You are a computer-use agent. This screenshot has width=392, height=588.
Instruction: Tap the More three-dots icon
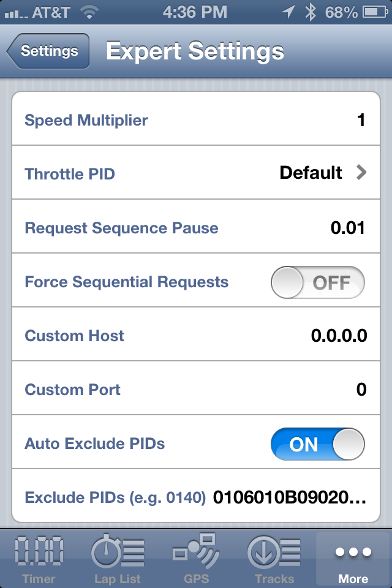[x=353, y=552]
